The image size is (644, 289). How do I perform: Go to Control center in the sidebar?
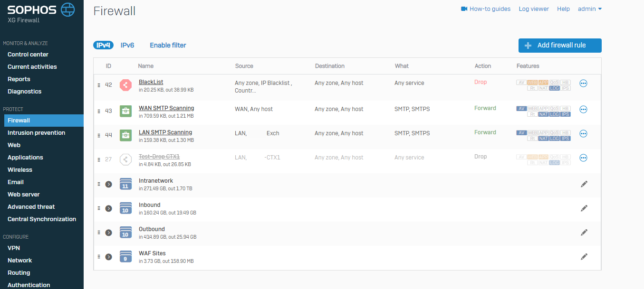28,55
